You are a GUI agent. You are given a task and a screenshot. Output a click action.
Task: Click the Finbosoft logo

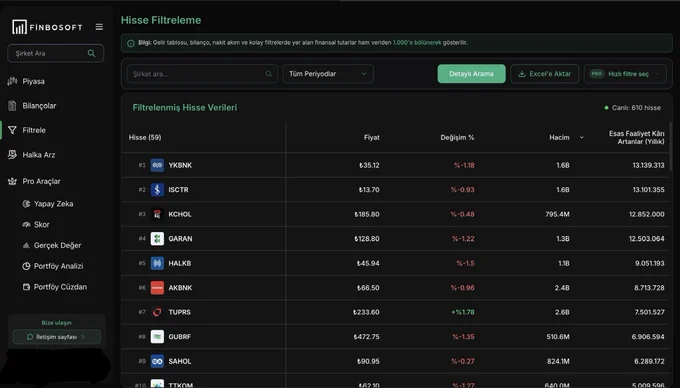click(x=47, y=27)
